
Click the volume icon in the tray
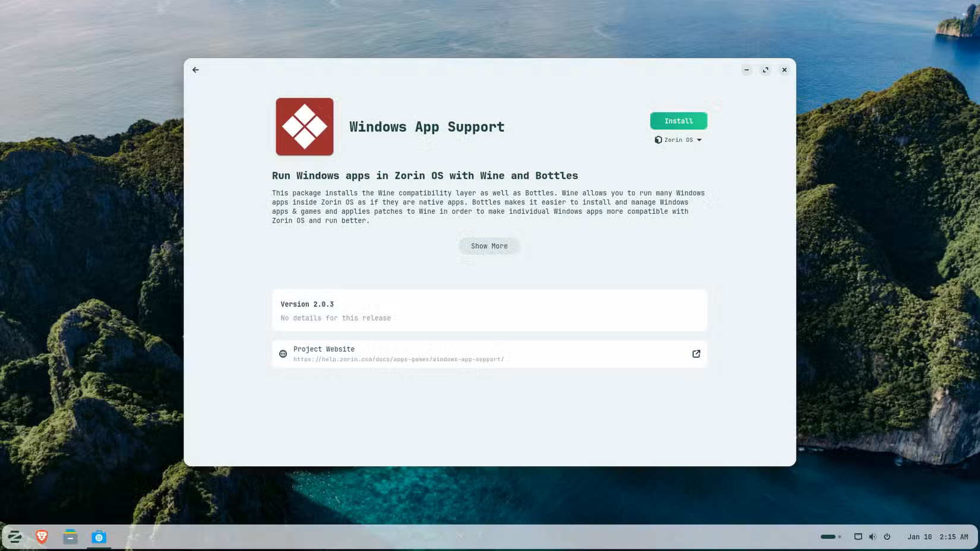[872, 537]
